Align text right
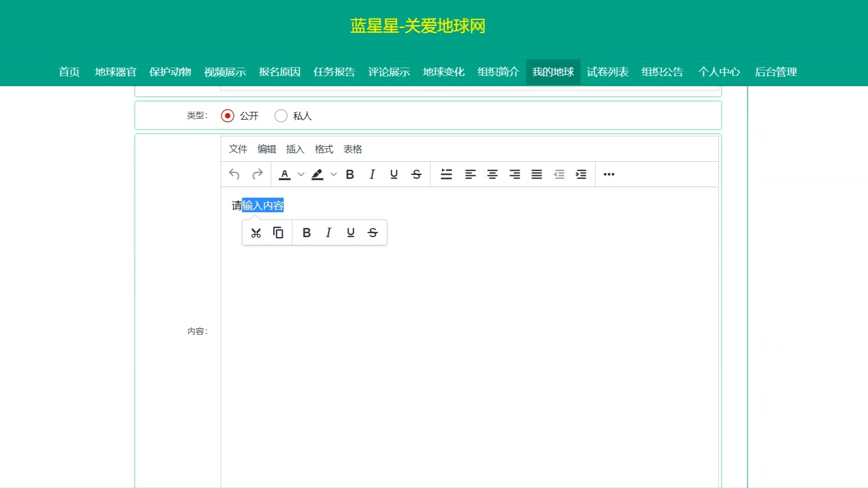The height and width of the screenshot is (488, 868). [x=514, y=174]
